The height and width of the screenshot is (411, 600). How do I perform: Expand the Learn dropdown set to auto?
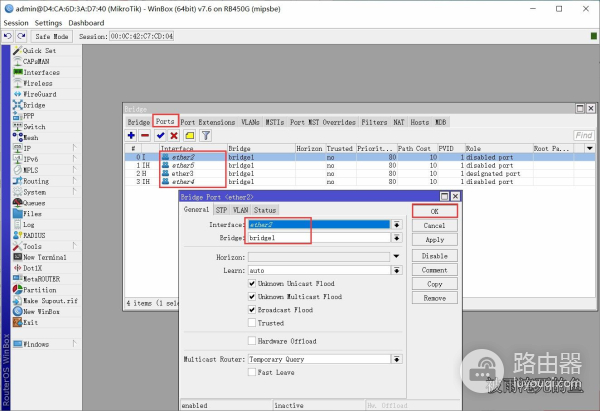pos(397,270)
